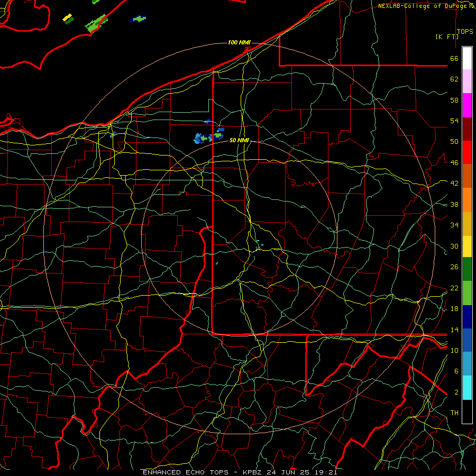Screen dimensions: 476x476
Task: Click the 'NEXLAB-College of DuPage' credit text
Action: click(422, 6)
